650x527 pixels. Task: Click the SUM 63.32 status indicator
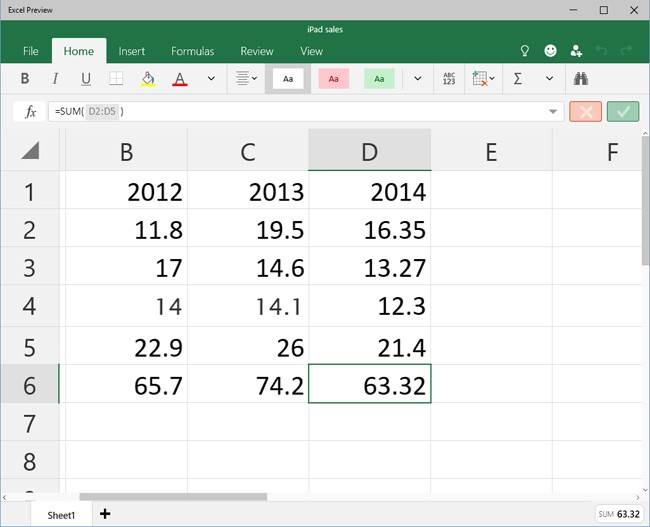point(619,514)
